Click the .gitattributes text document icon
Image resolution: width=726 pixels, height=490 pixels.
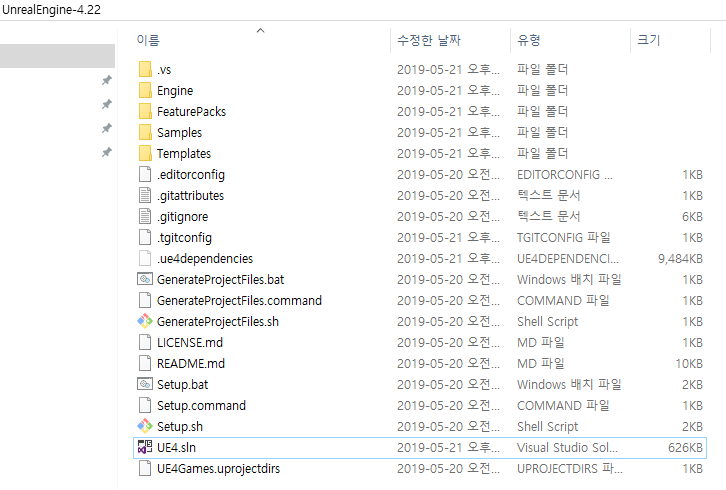point(145,195)
